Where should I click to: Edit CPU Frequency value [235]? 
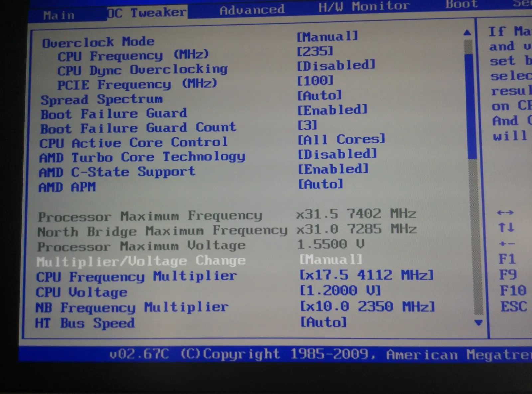[x=315, y=51]
